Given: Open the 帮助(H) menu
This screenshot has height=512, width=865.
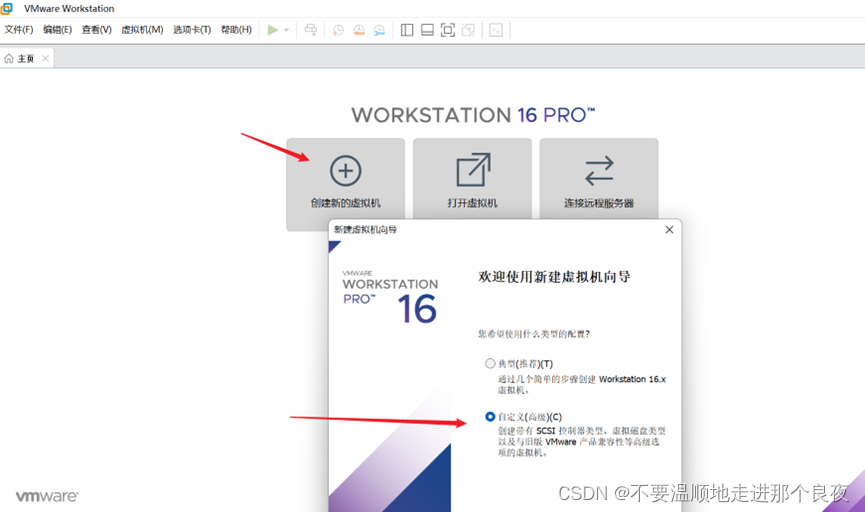Looking at the screenshot, I should coord(236,30).
